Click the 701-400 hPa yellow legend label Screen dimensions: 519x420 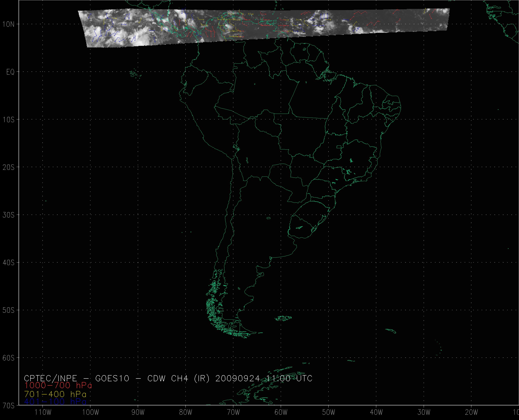[x=55, y=394]
